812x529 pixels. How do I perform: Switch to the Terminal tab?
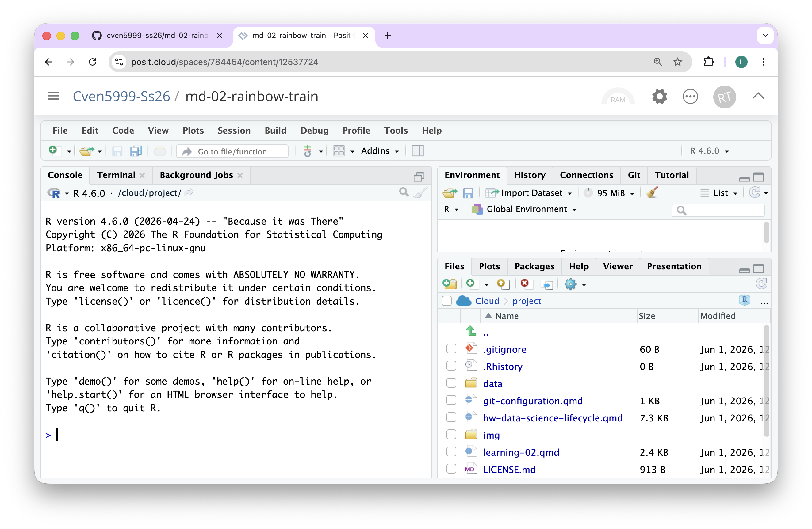pos(116,175)
